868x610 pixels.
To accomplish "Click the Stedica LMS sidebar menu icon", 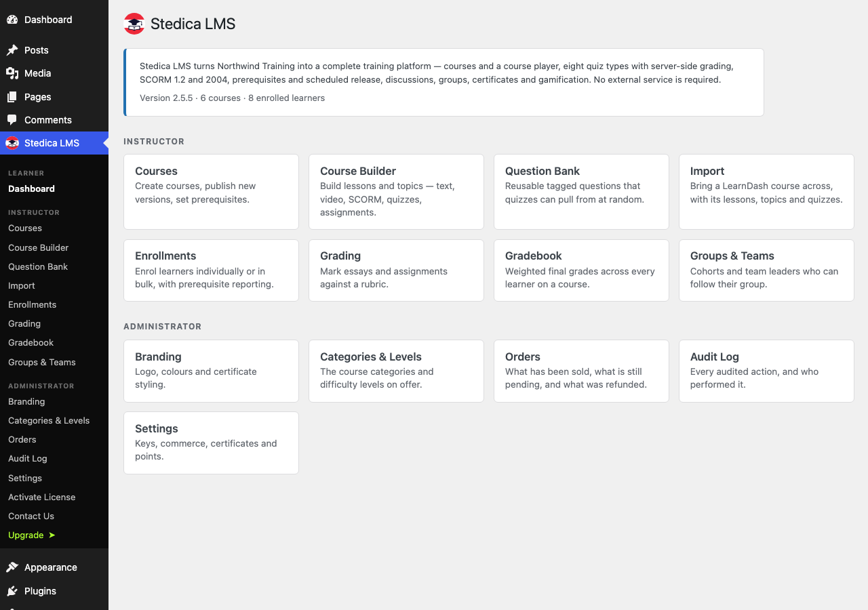I will tap(12, 143).
